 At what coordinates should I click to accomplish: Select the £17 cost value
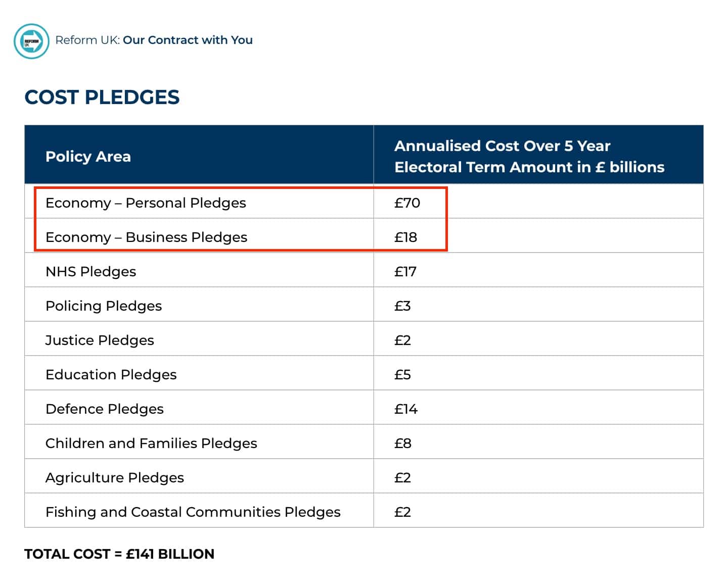click(405, 272)
